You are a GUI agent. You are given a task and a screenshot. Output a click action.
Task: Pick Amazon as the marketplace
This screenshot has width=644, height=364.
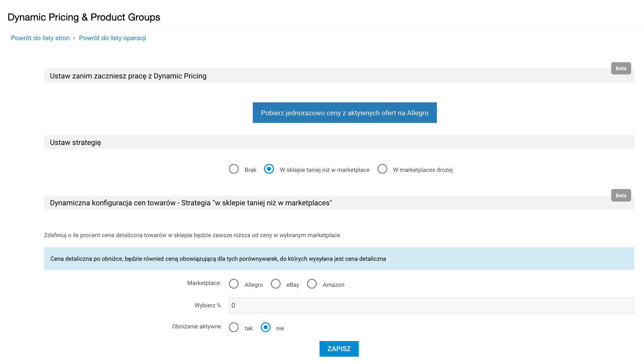pos(312,284)
